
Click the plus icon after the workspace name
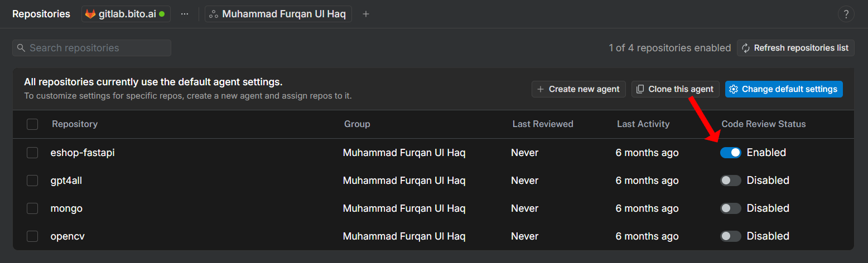tap(366, 14)
